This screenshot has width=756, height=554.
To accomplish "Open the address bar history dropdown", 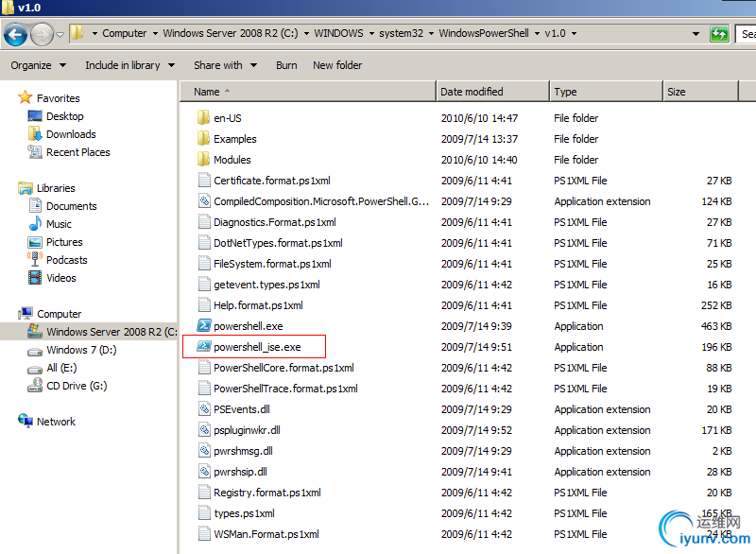I will (x=696, y=34).
